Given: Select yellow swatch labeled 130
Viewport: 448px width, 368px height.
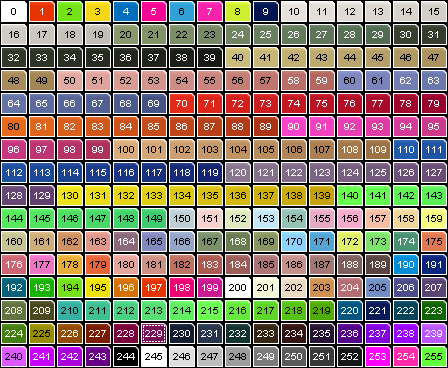Looking at the screenshot, I should coord(70,196).
